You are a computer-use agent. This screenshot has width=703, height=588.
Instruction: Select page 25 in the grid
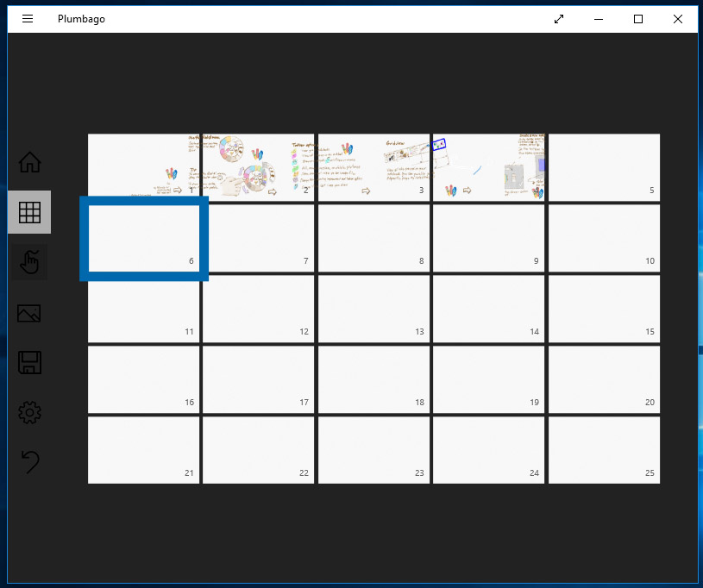pyautogui.click(x=604, y=450)
